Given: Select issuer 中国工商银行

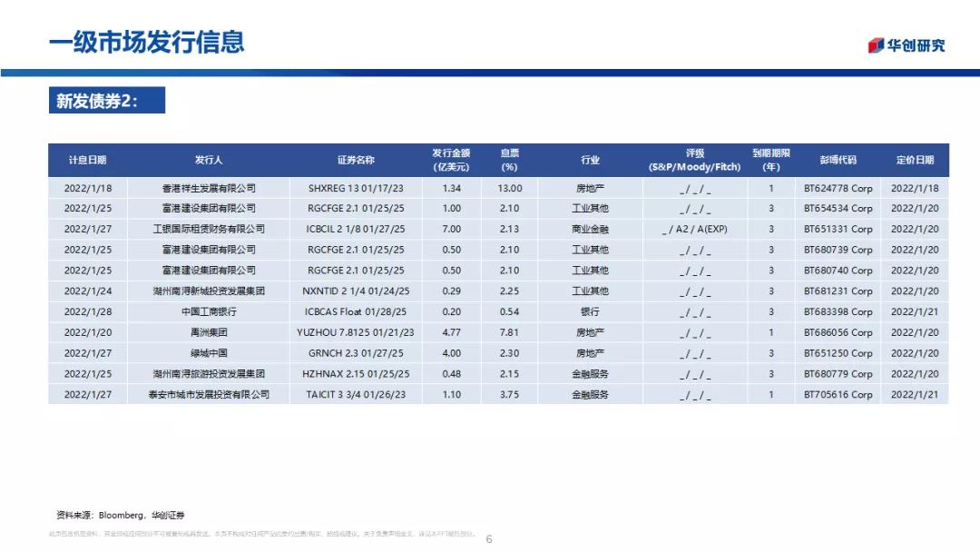Looking at the screenshot, I should [x=209, y=311].
